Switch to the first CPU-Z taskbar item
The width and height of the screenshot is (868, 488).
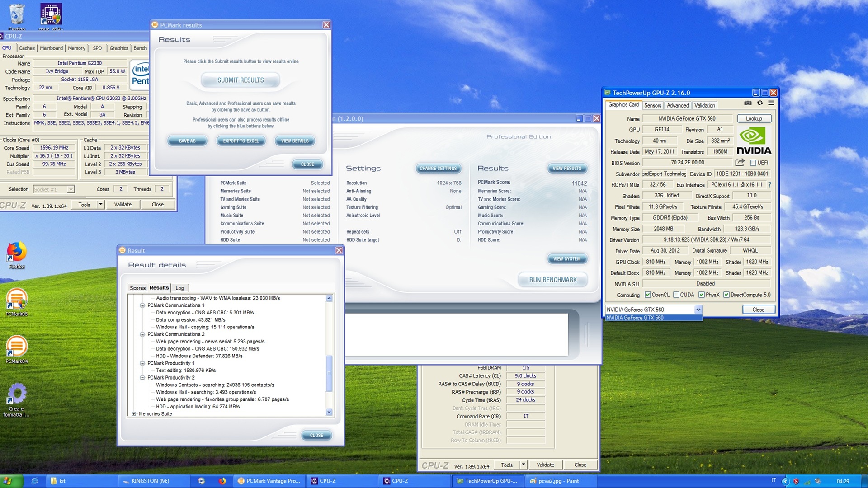click(x=342, y=481)
